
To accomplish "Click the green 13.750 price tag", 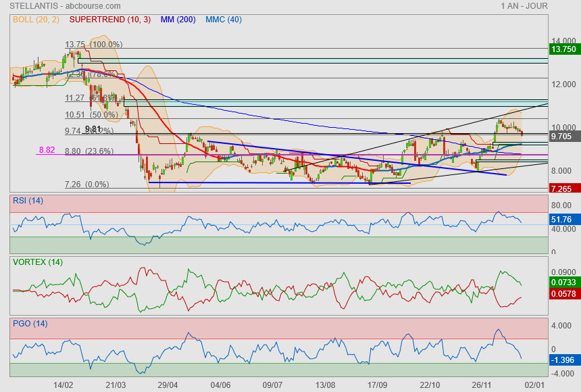I will pyautogui.click(x=563, y=49).
